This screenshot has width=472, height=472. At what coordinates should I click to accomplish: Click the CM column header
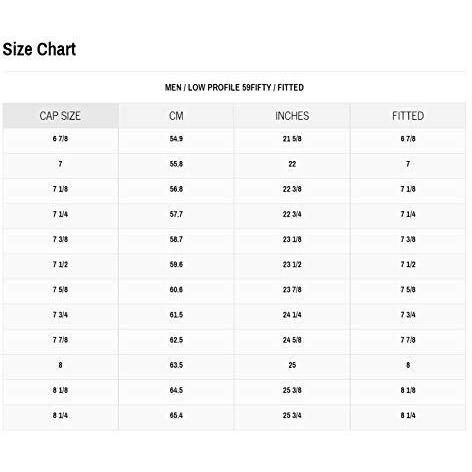pos(176,116)
